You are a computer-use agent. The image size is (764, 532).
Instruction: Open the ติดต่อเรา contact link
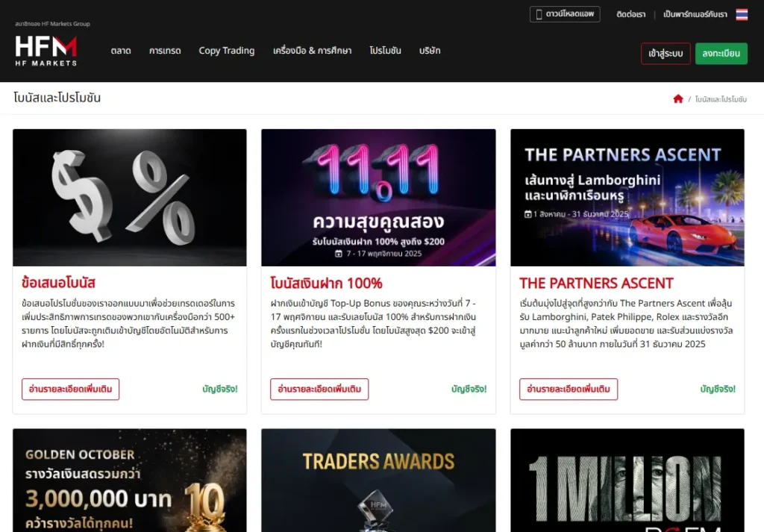pos(630,15)
